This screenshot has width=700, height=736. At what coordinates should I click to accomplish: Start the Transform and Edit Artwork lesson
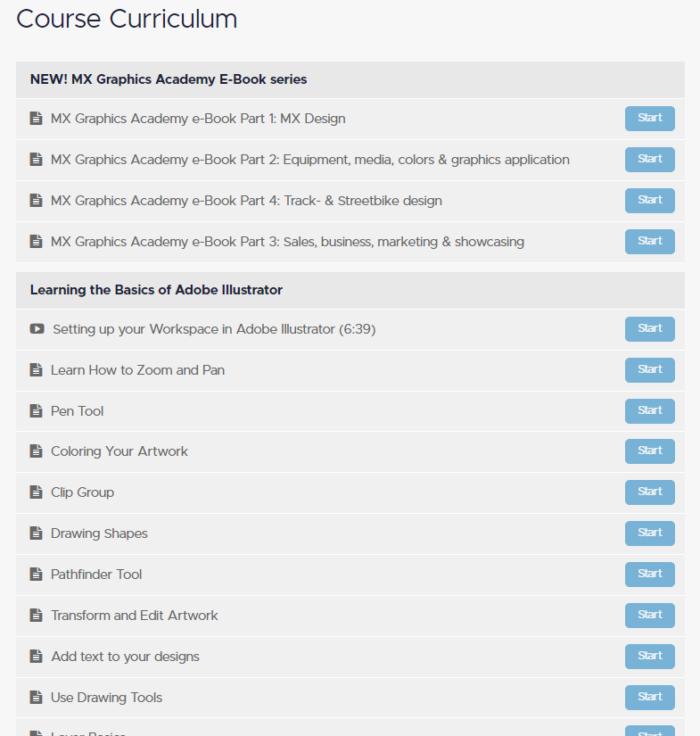point(649,616)
